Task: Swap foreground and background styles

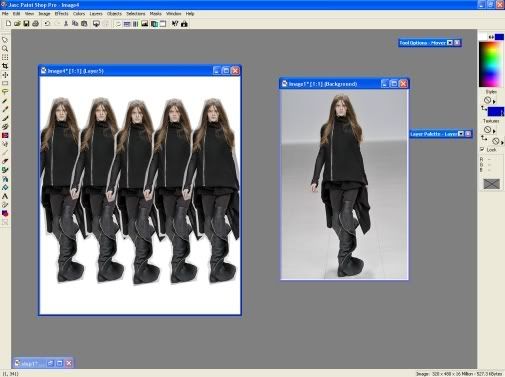Action: [484, 108]
